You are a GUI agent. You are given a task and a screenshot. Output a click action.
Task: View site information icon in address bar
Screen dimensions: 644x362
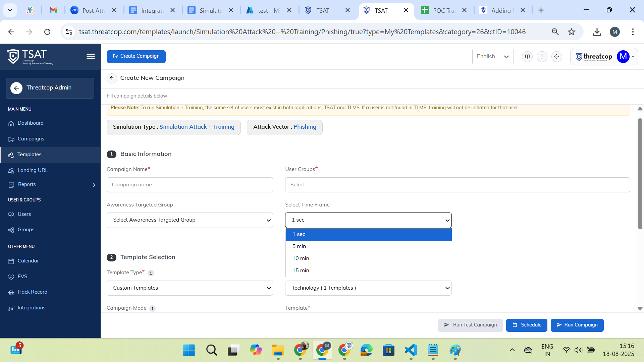pos(69,32)
